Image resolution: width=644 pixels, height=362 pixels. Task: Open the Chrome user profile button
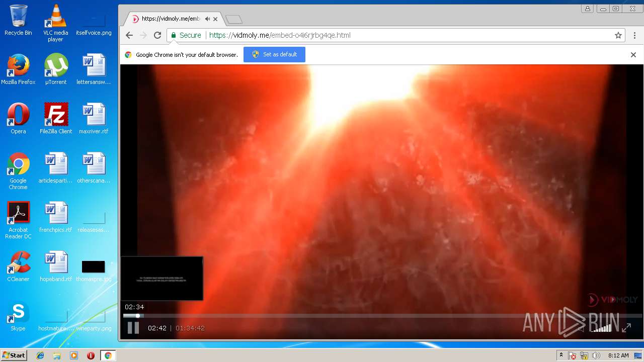pyautogui.click(x=587, y=9)
